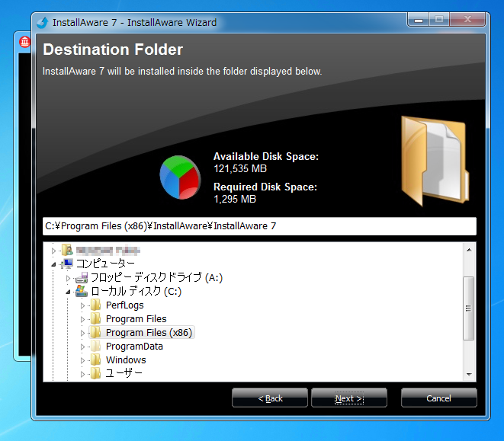Click the floppy drive A: icon
The height and width of the screenshot is (441, 504).
82,277
